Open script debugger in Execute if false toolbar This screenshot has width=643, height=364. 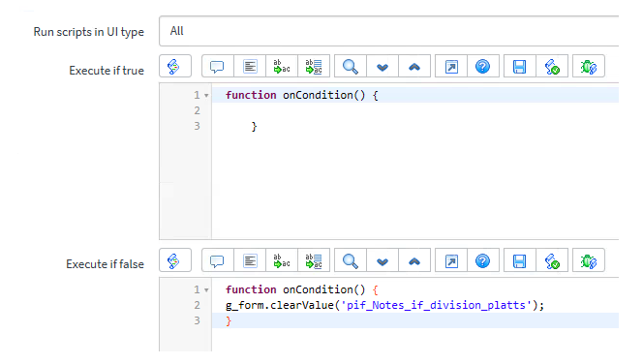point(589,260)
